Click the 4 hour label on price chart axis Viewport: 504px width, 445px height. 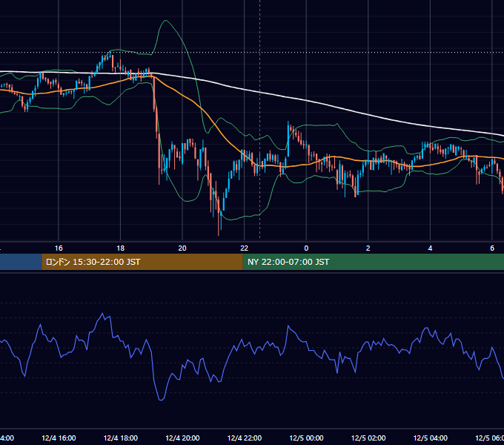coord(430,248)
